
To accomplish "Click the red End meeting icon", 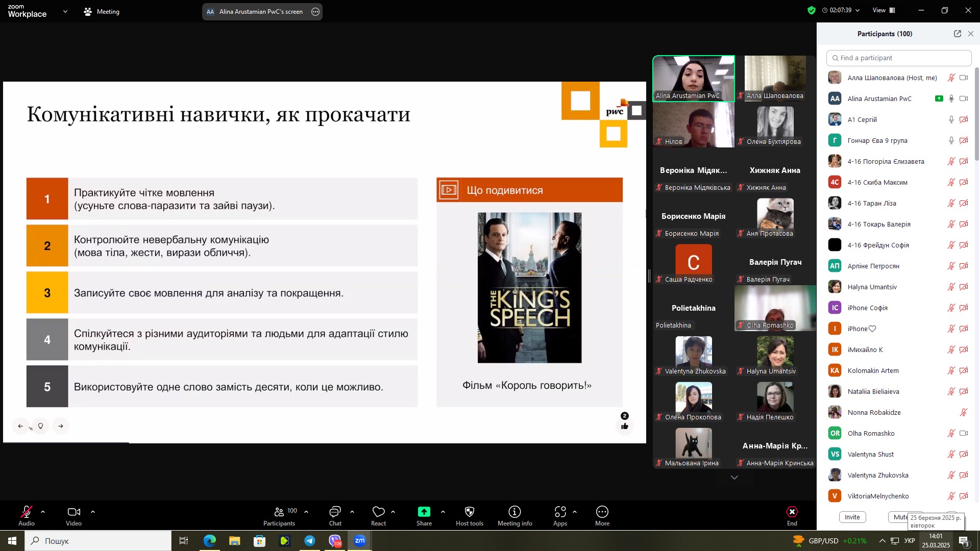I will click(792, 512).
